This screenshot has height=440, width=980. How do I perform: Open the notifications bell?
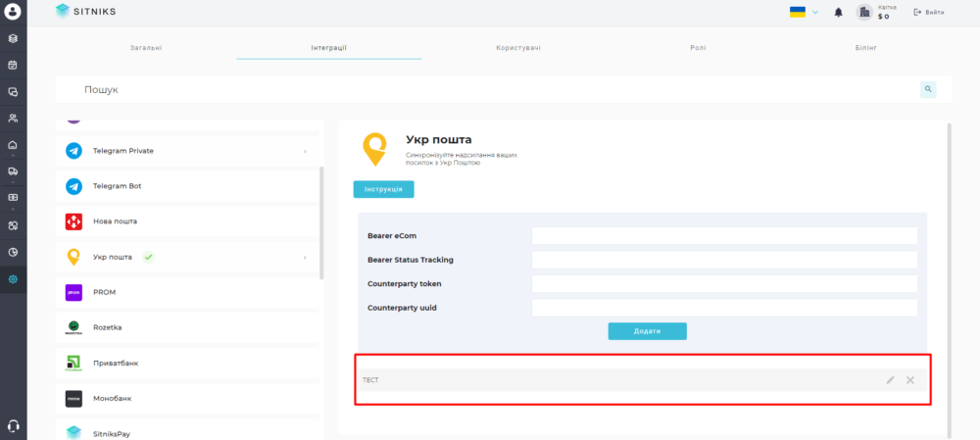click(839, 13)
